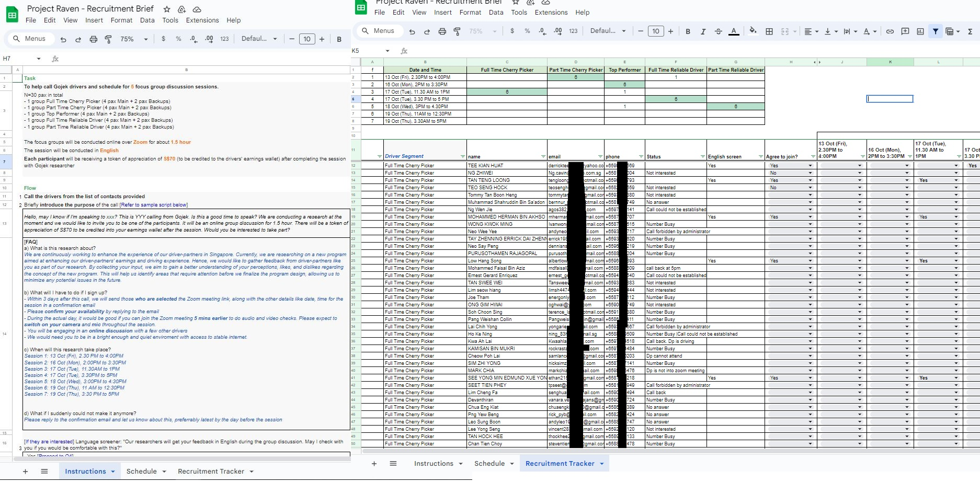
Task: Open the text color picker
Action: pyautogui.click(x=734, y=31)
